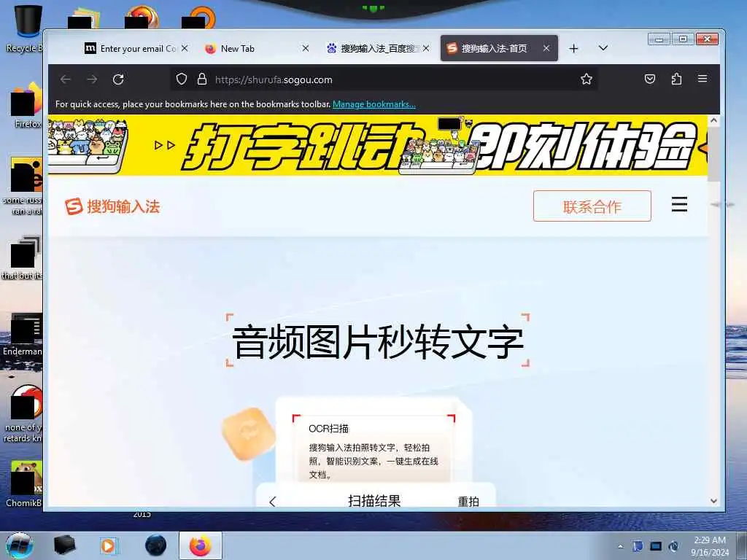Click the back chevron beside 扫描结果
Viewport: 747px width, 560px height.
pyautogui.click(x=273, y=502)
